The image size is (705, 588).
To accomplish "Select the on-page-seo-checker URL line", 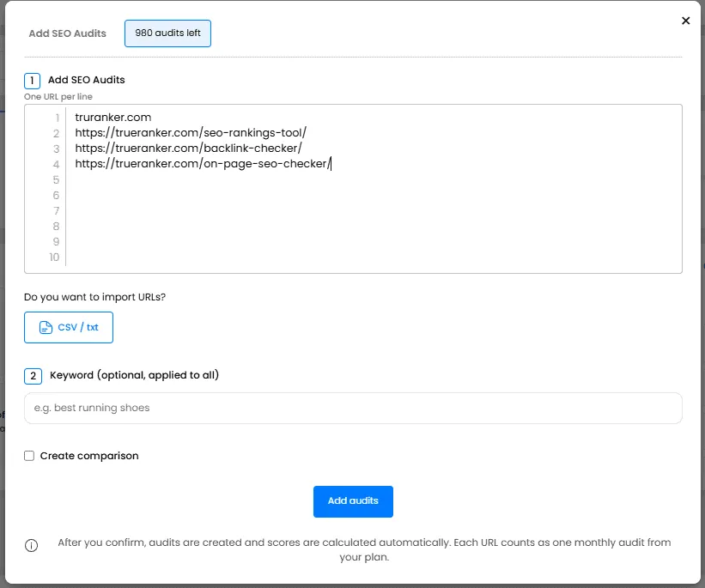I will click(x=203, y=164).
